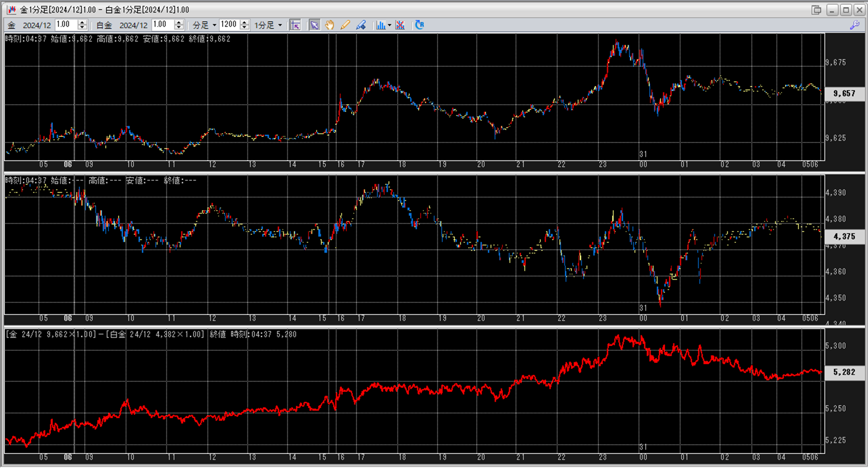
Task: Open the wrench settings icon
Action: coord(855,25)
